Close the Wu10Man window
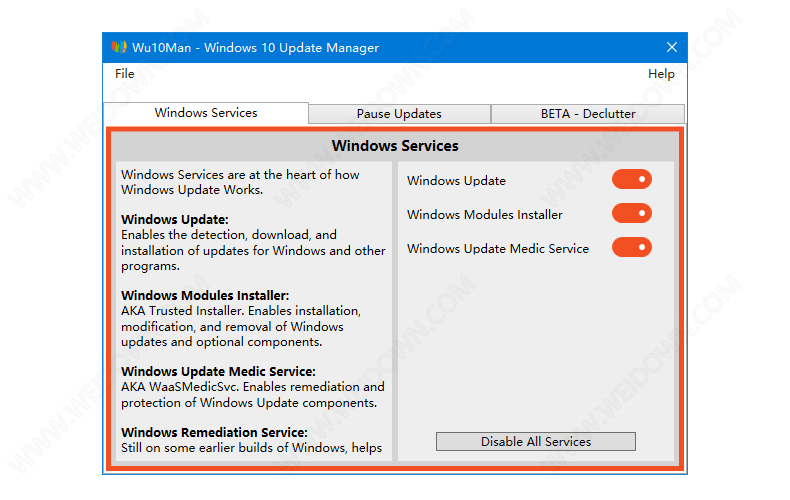Viewport: 790px width, 500px height. point(672,47)
